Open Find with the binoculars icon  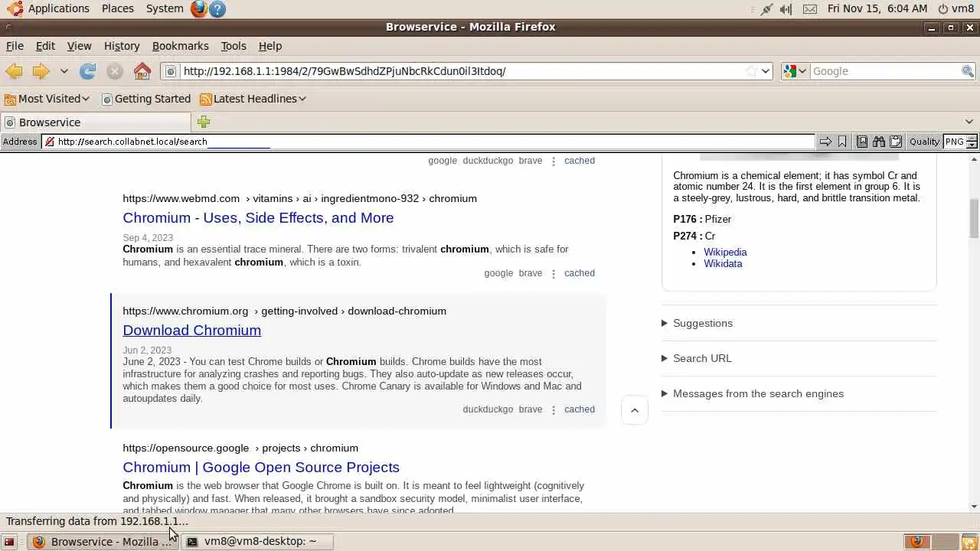pos(879,142)
